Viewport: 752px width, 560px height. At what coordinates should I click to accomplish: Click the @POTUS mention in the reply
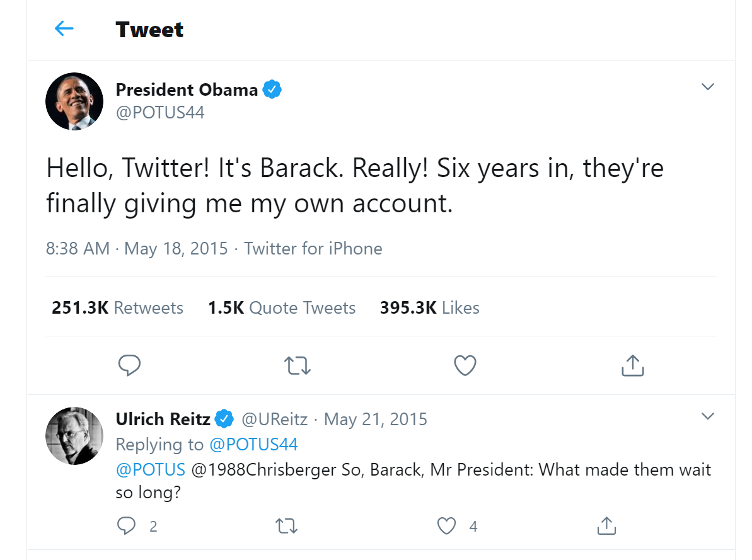pyautogui.click(x=151, y=470)
